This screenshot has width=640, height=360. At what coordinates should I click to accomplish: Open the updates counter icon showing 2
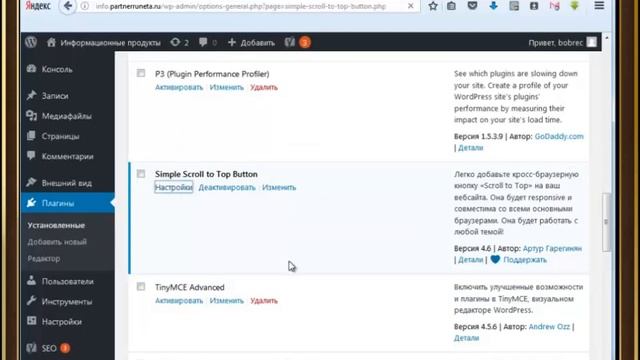pyautogui.click(x=180, y=42)
